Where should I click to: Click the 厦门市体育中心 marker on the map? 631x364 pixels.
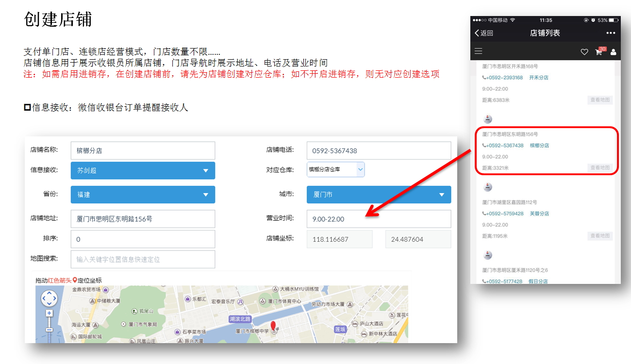(x=264, y=301)
